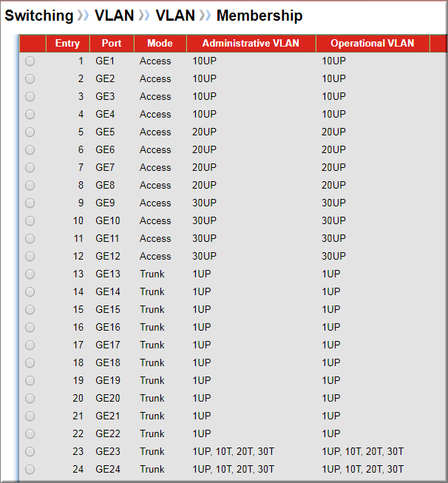The image size is (448, 483).
Task: Sort by the Port column header
Action: pos(112,44)
